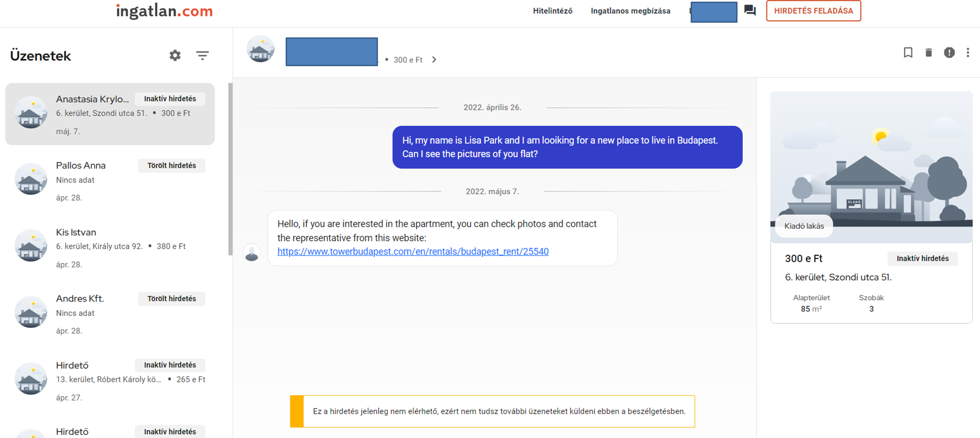The height and width of the screenshot is (438, 980).
Task: Expand listing details chevron next to 300 e Ft
Action: [434, 60]
